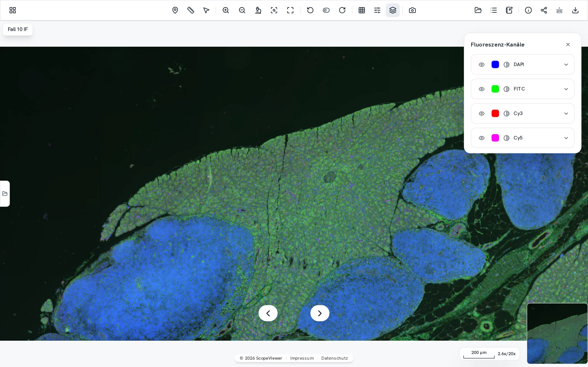The height and width of the screenshot is (367, 588).
Task: Go to the next slide arrow
Action: click(x=320, y=313)
